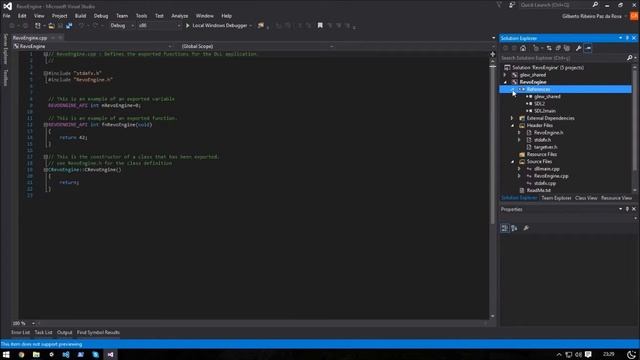Click the Search Solution Explorer field
Viewport: 640px width, 360px height.
tap(563, 58)
